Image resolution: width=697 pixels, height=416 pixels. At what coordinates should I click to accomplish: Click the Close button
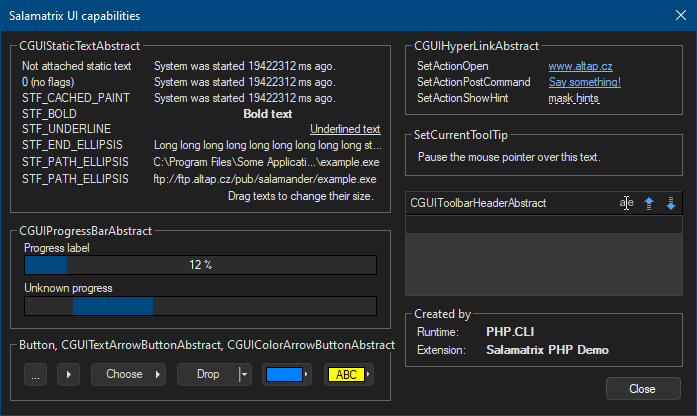[x=643, y=389]
